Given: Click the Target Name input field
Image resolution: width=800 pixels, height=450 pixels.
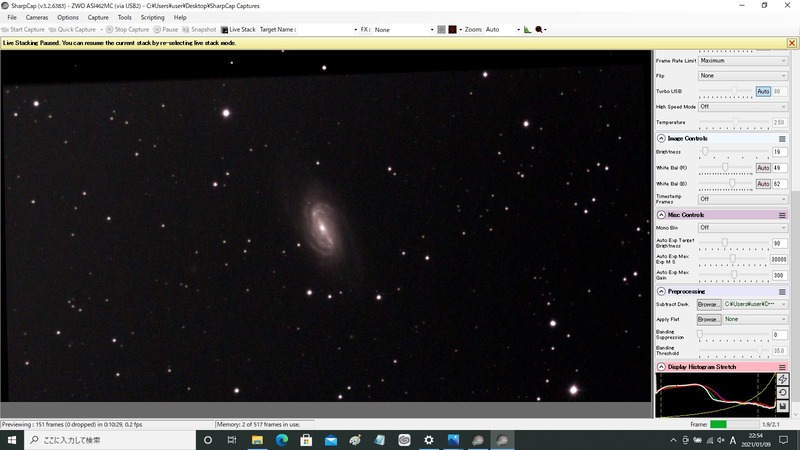Looking at the screenshot, I should 326,30.
